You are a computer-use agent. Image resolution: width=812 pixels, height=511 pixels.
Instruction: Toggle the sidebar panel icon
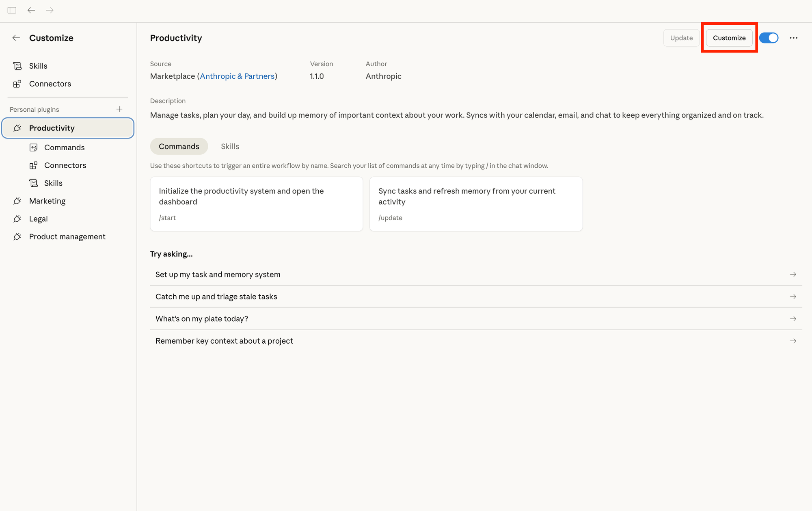point(12,10)
